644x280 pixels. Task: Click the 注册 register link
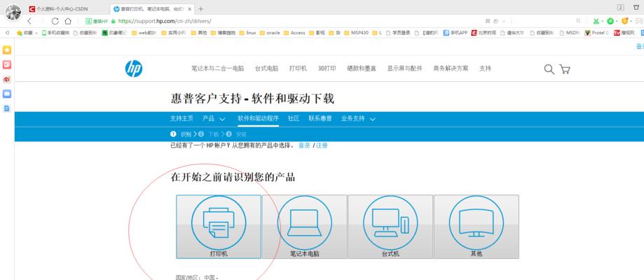click(x=322, y=146)
